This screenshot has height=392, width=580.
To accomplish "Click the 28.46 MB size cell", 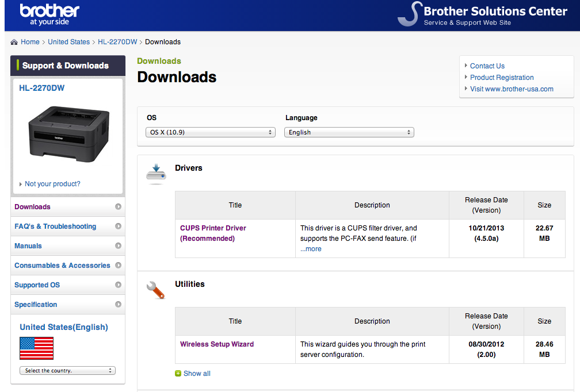I will (544, 349).
